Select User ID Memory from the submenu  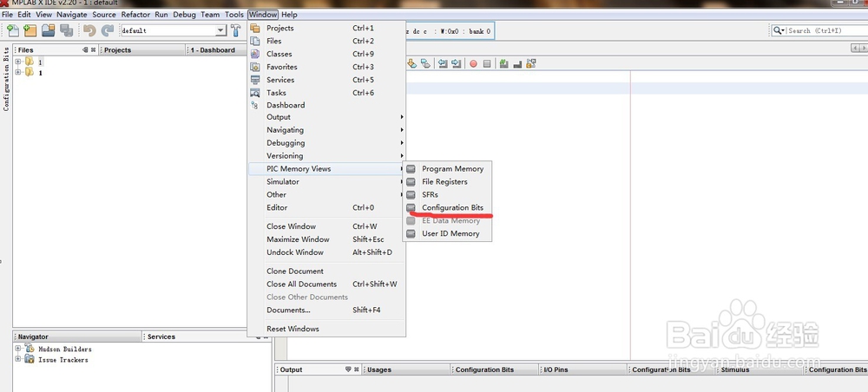pyautogui.click(x=447, y=233)
